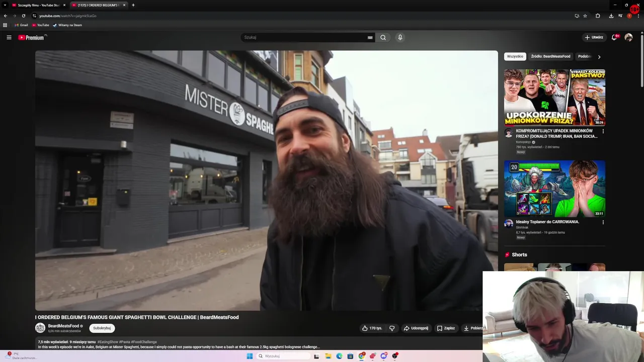The height and width of the screenshot is (362, 644).
Task: Open Microsoft Edge from taskbar
Action: tap(339, 356)
